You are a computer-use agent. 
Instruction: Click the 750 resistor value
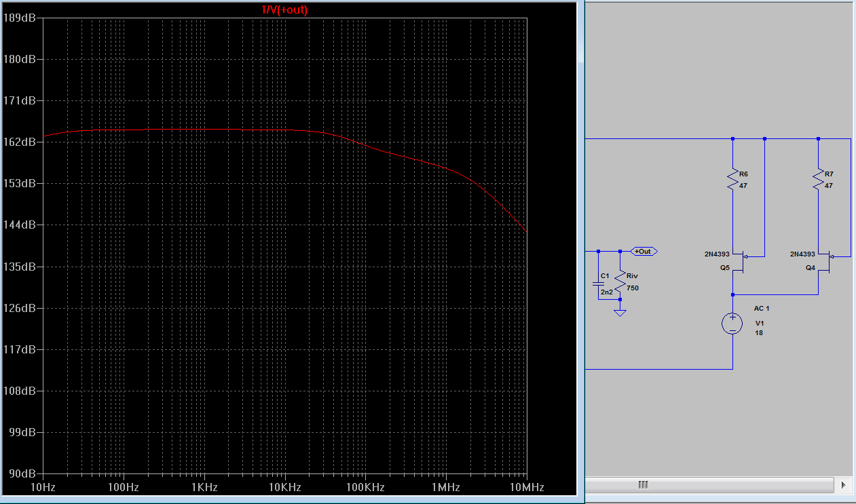click(633, 288)
